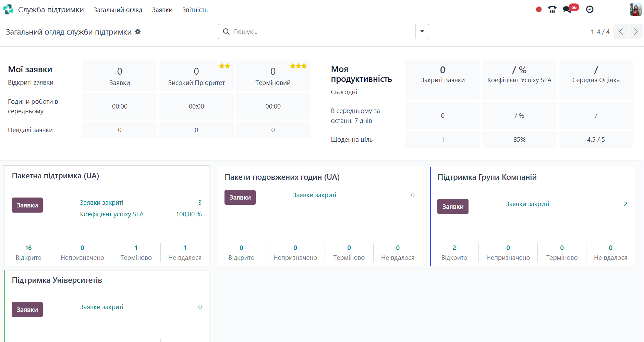Open 2 Відкрито in Підтримка Групи Компаній
644x342 pixels.
pyautogui.click(x=454, y=253)
